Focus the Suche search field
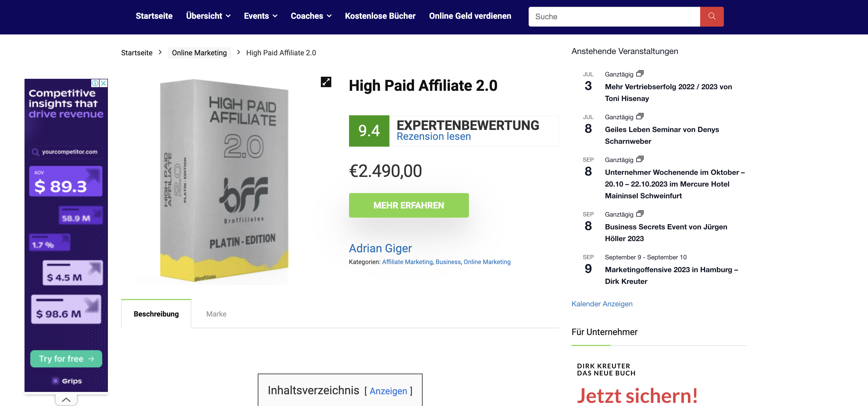This screenshot has height=406, width=868. tap(614, 16)
